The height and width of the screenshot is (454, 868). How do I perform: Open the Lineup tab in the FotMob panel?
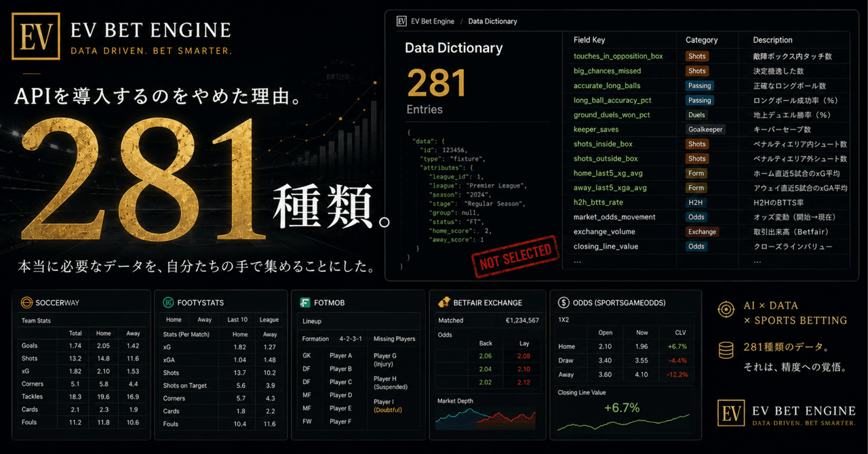(x=312, y=321)
